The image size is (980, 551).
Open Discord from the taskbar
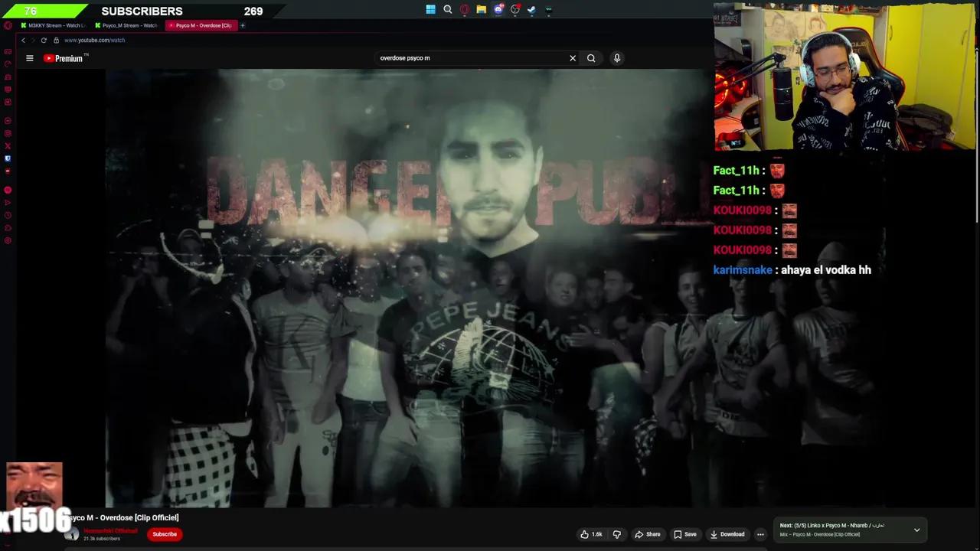tap(498, 10)
